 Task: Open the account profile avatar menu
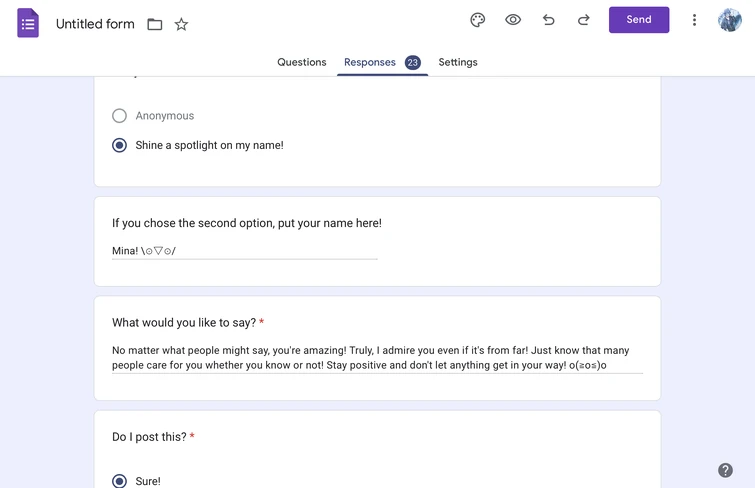(729, 20)
